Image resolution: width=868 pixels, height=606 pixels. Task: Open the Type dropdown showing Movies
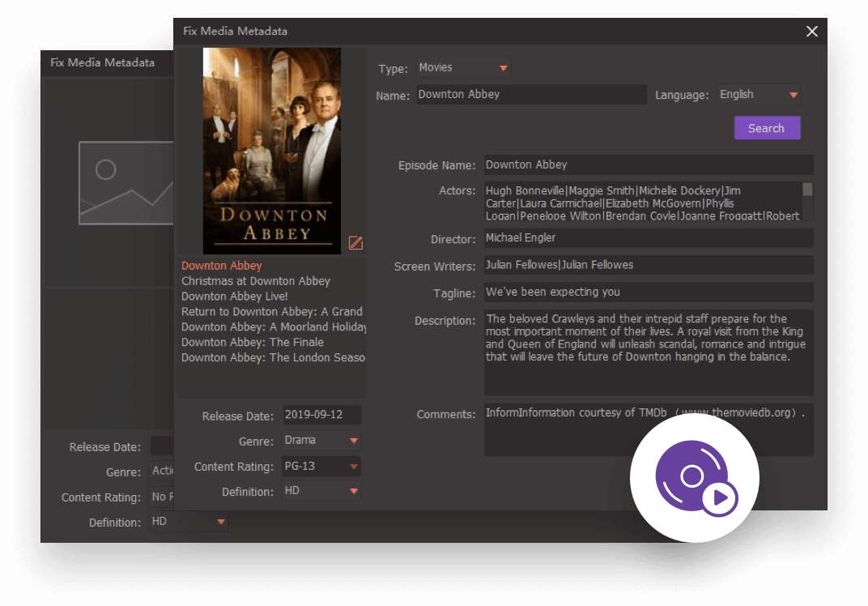(x=463, y=67)
